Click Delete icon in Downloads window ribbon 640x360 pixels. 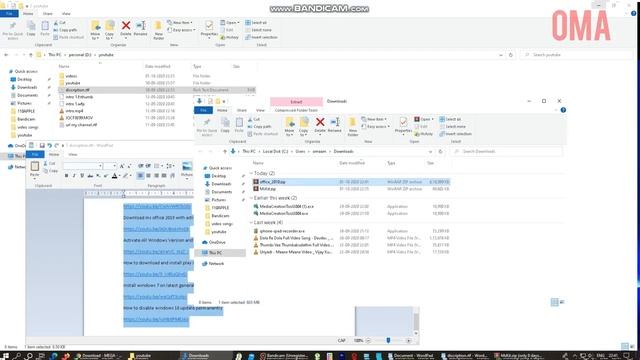(320, 125)
